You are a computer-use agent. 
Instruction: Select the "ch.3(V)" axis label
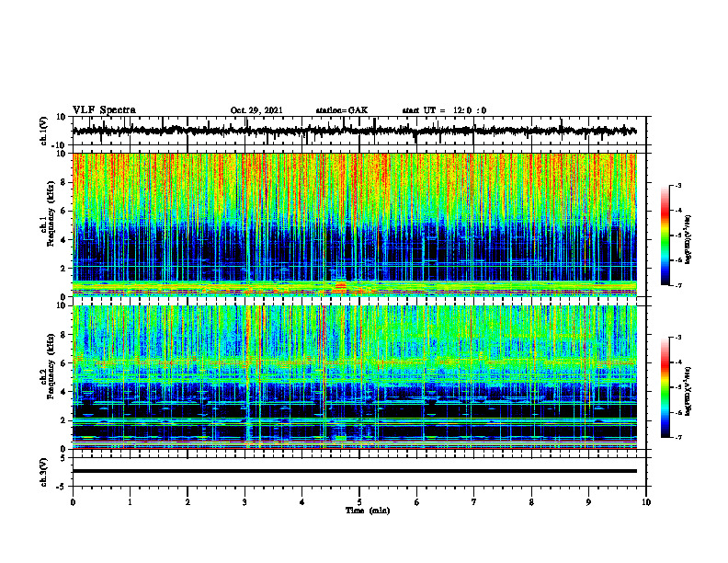pos(44,472)
